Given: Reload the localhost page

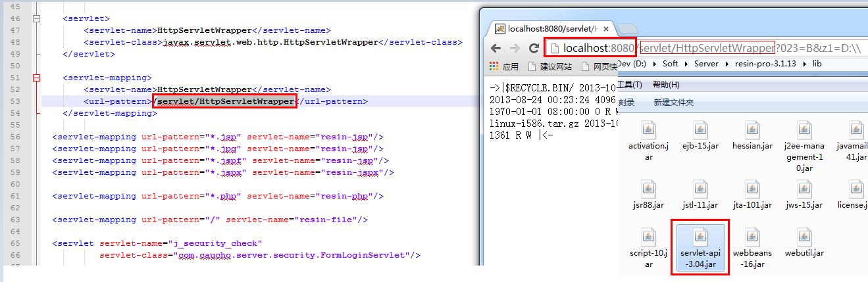Looking at the screenshot, I should (534, 48).
